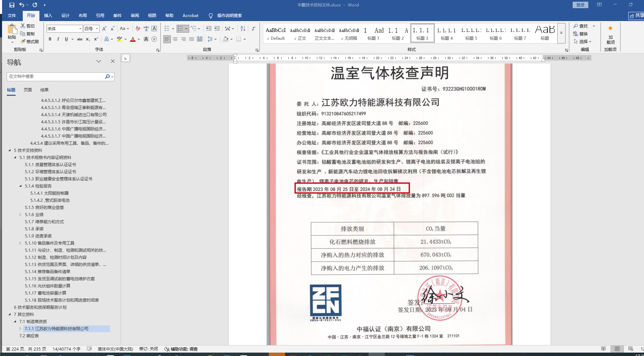Open Ribbon Display Options in title bar

[599, 5]
